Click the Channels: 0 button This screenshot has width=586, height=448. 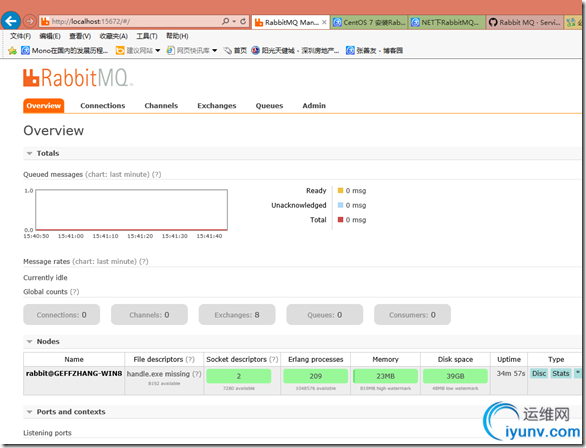pyautogui.click(x=149, y=315)
